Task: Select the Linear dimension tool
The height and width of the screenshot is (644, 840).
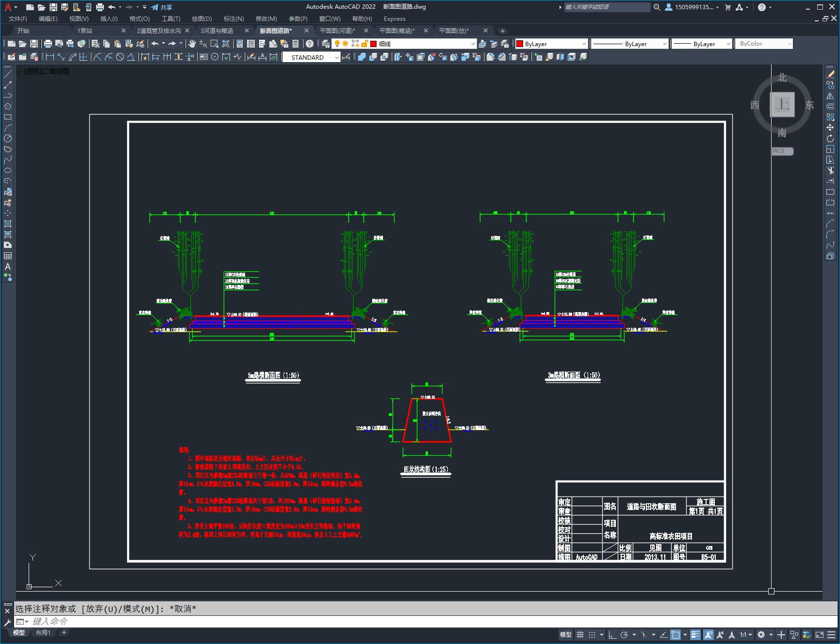Action: tap(50, 57)
